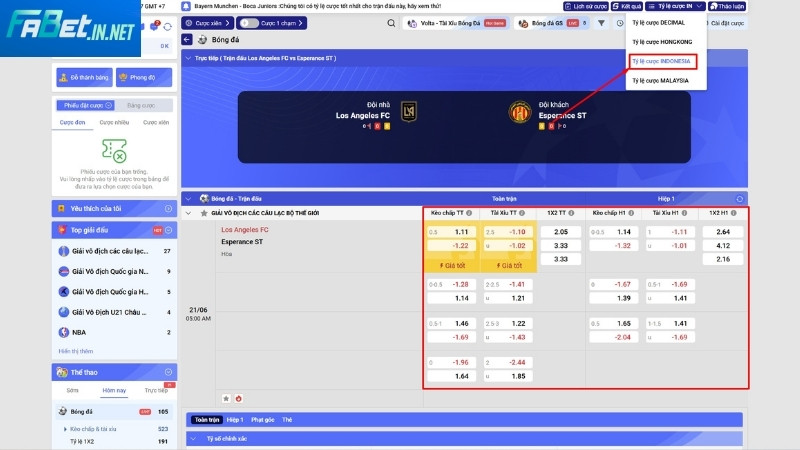Collapse the Trực tiếp match section
Image resolution: width=800 pixels, height=450 pixels.
point(188,58)
